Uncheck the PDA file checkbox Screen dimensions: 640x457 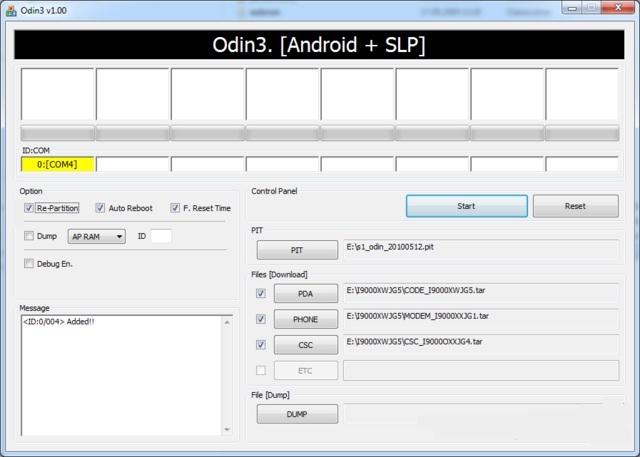(261, 293)
